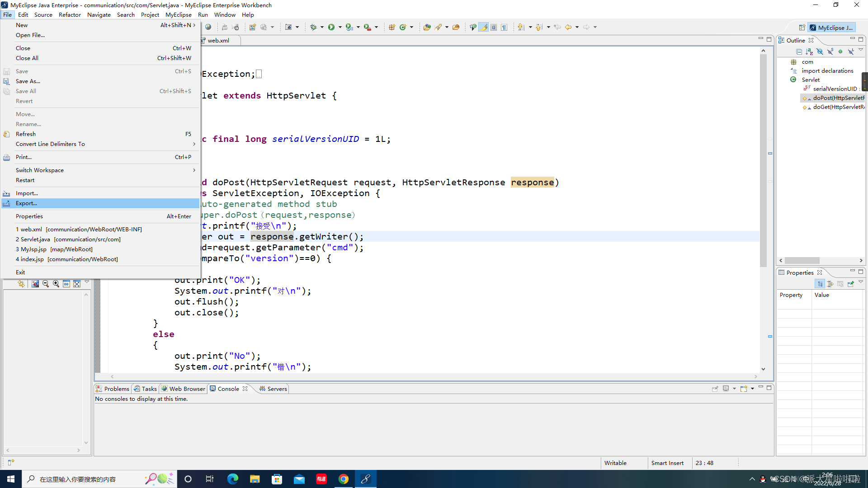Click the Zoom Out magnifier icon
The image size is (868, 488).
tap(46, 284)
